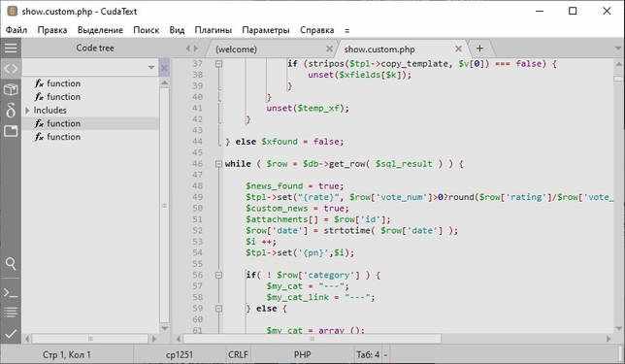
Task: Change the Таб: 4 tab size setting
Action: pyautogui.click(x=368, y=354)
